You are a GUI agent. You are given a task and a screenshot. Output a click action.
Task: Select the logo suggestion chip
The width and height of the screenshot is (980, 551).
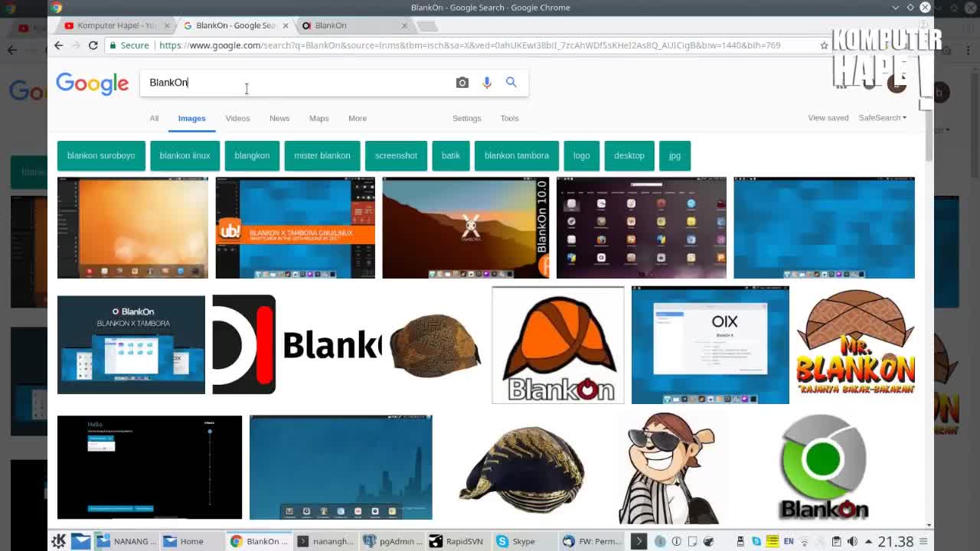[582, 155]
